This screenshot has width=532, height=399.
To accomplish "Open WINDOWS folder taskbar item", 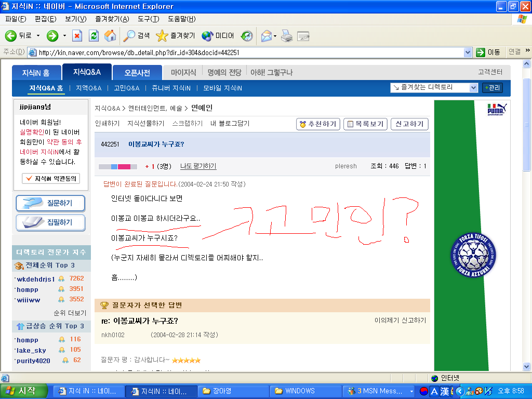I will [x=306, y=391].
